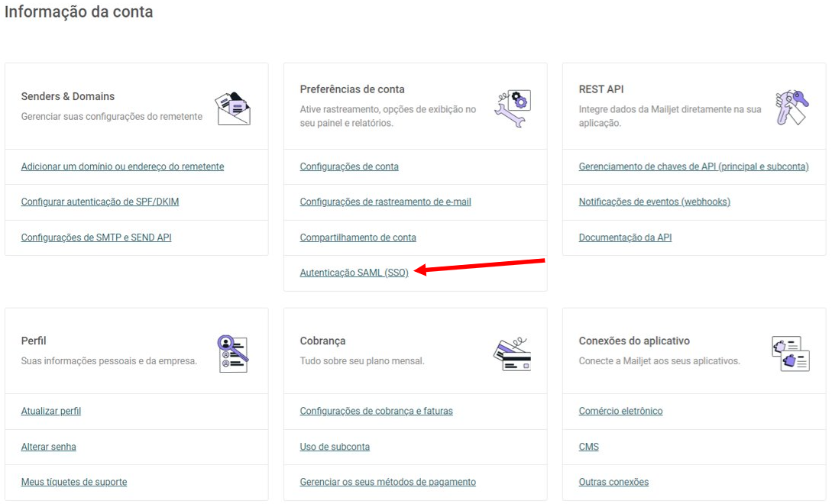Image resolution: width=832 pixels, height=504 pixels.
Task: Click the Conexões do aplicativo puzzle icon
Action: tap(791, 354)
